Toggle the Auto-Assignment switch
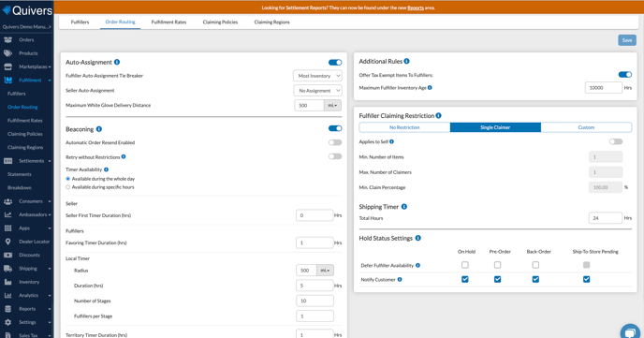Screen dimensions: 644x338 click(335, 63)
